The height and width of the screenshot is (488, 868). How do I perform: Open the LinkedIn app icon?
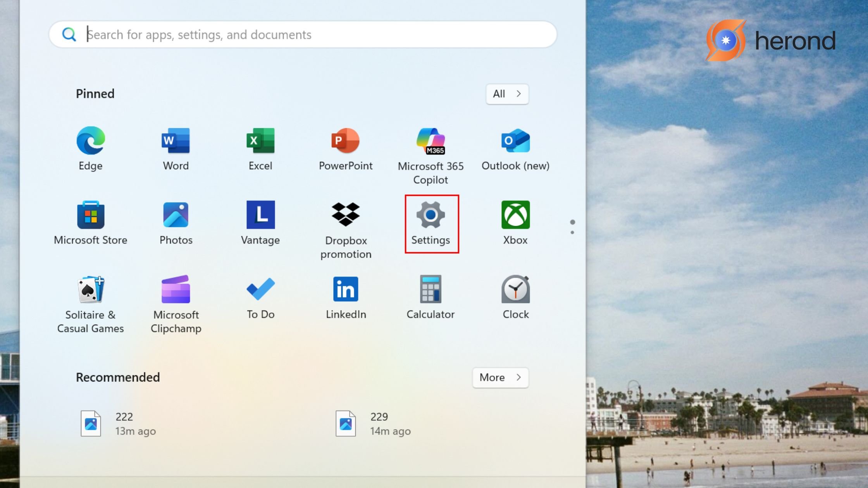(345, 289)
